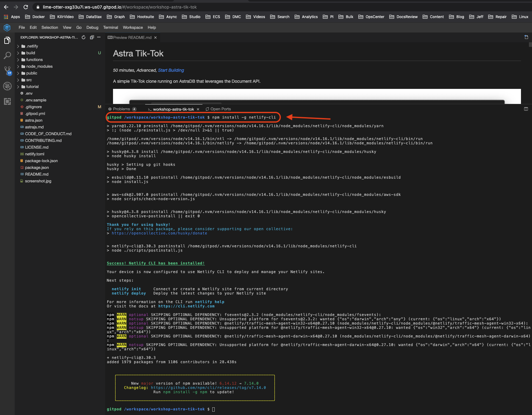Open the Debug view in activity bar
532x415 pixels.
click(7, 86)
